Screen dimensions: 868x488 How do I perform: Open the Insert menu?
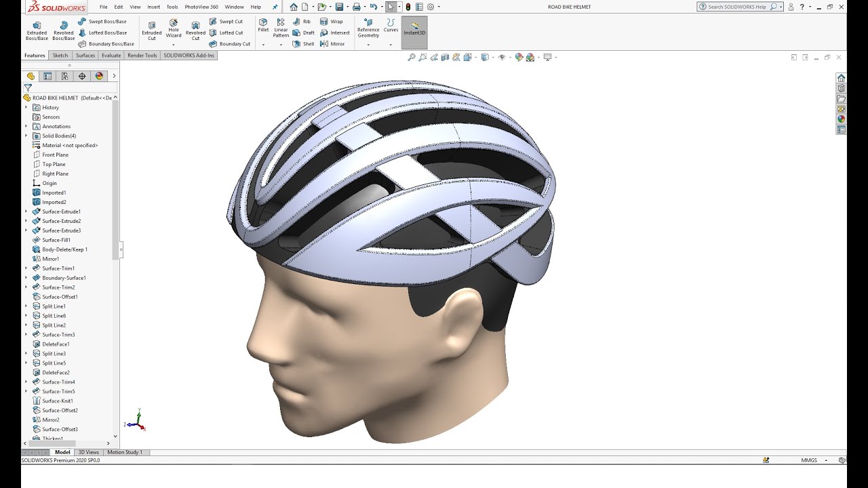[x=154, y=7]
